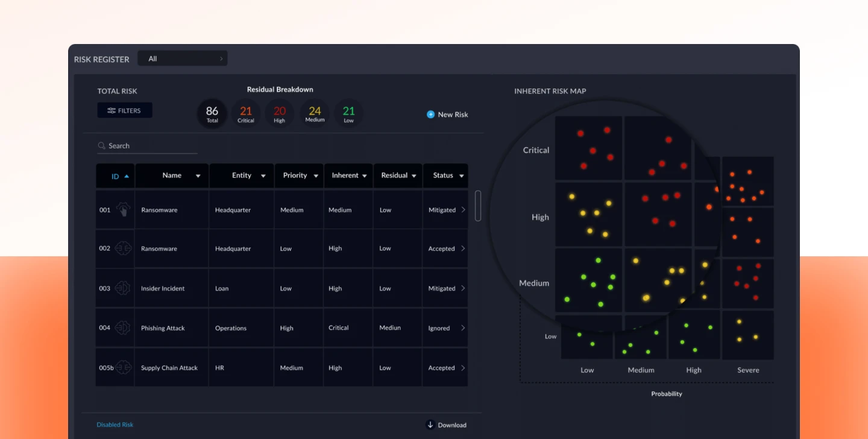Type in the Search field
The image size is (868, 439).
151,146
